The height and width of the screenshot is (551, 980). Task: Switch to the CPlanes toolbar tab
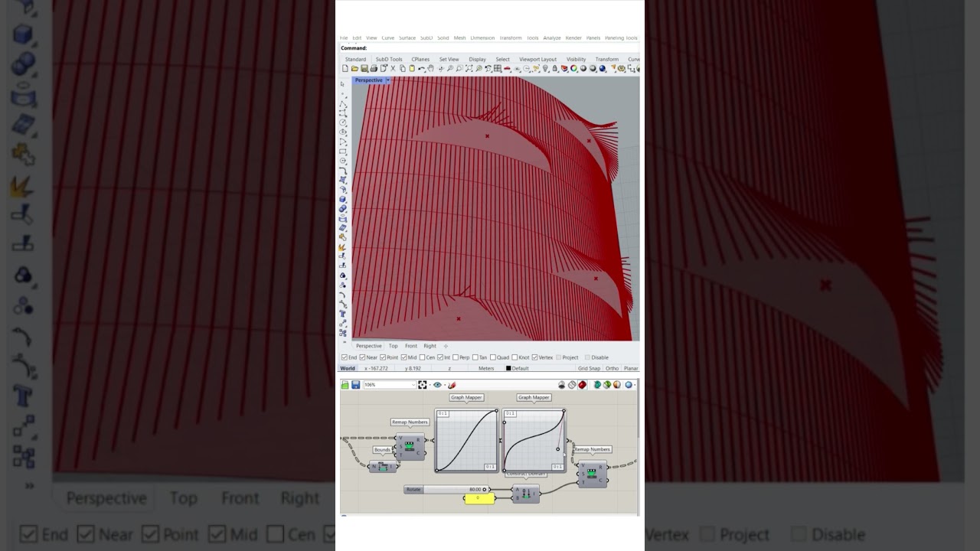click(420, 59)
